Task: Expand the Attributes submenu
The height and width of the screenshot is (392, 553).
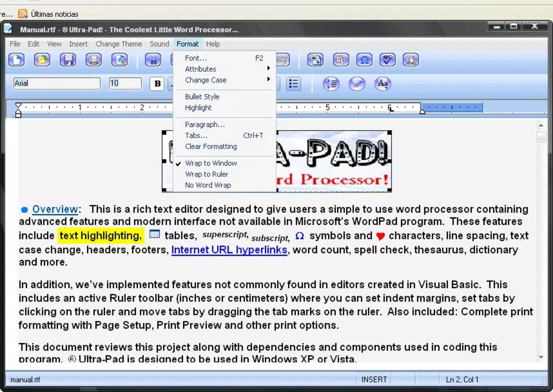Action: [224, 69]
